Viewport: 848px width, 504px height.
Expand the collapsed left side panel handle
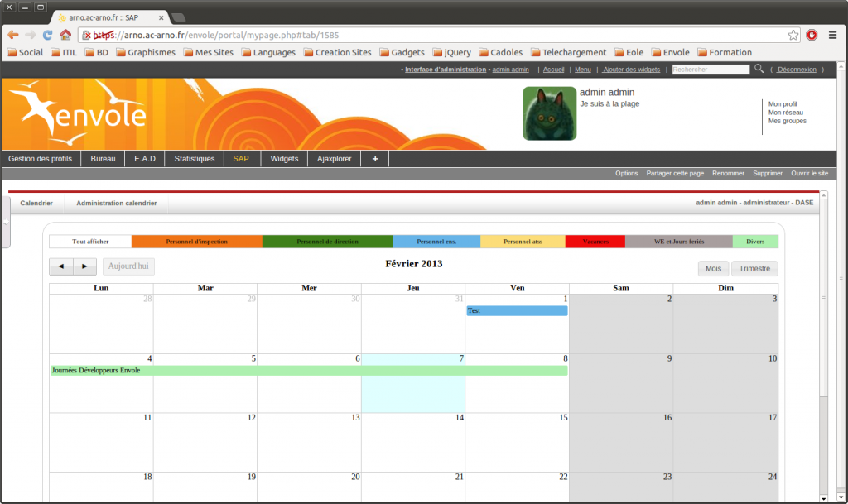pos(5,222)
